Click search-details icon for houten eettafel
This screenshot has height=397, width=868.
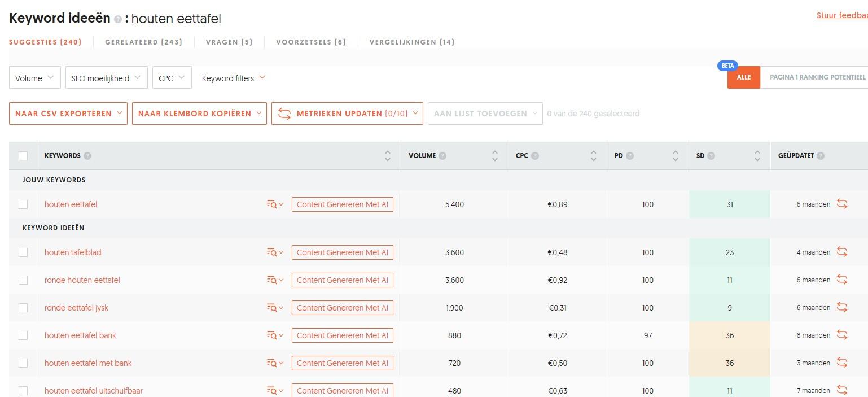coord(275,204)
